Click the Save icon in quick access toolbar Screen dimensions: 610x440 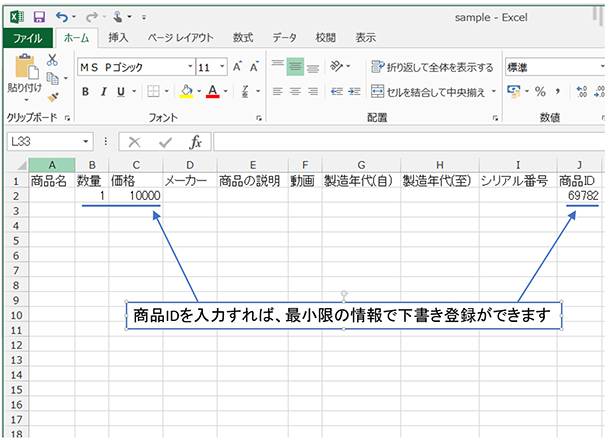(x=39, y=17)
